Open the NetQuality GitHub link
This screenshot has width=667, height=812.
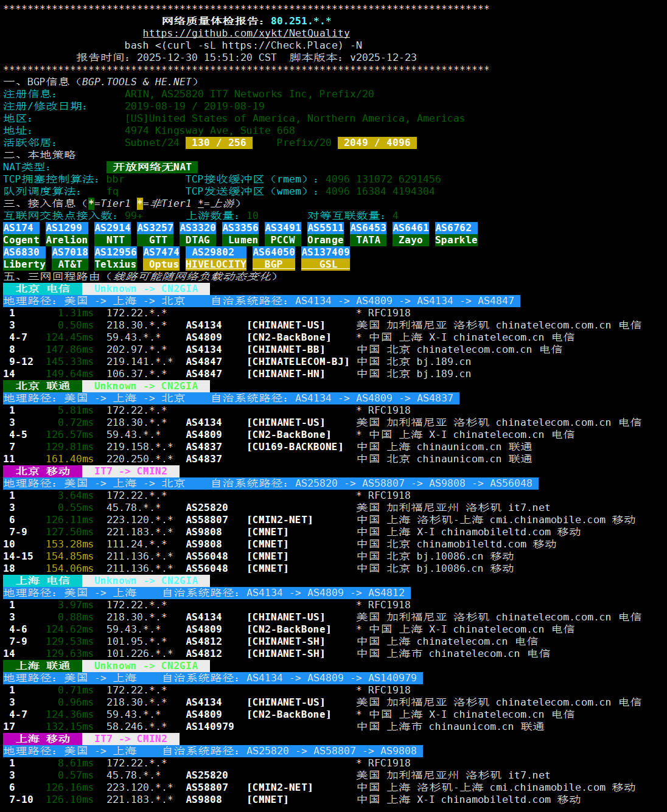pos(246,33)
